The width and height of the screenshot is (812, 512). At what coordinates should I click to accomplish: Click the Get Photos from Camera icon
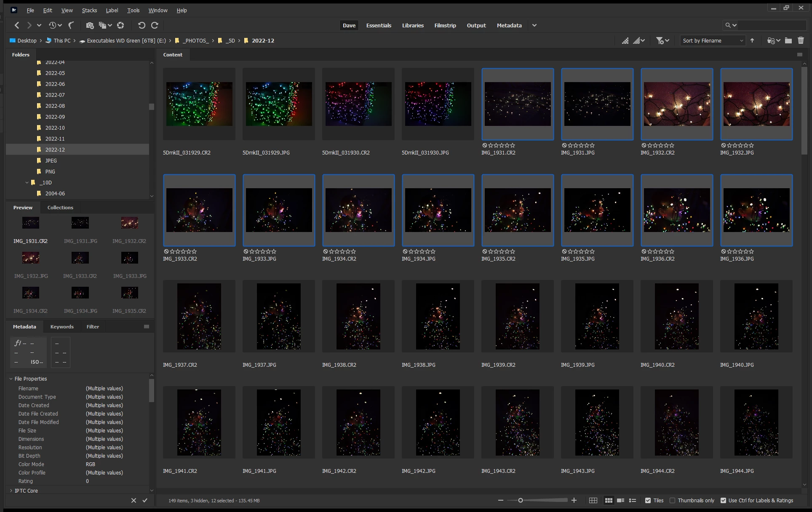(x=90, y=25)
